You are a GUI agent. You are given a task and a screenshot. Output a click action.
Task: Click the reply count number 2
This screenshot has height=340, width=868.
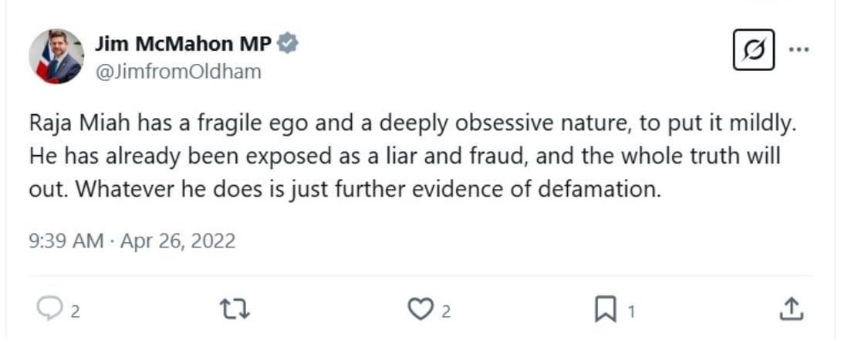click(76, 311)
